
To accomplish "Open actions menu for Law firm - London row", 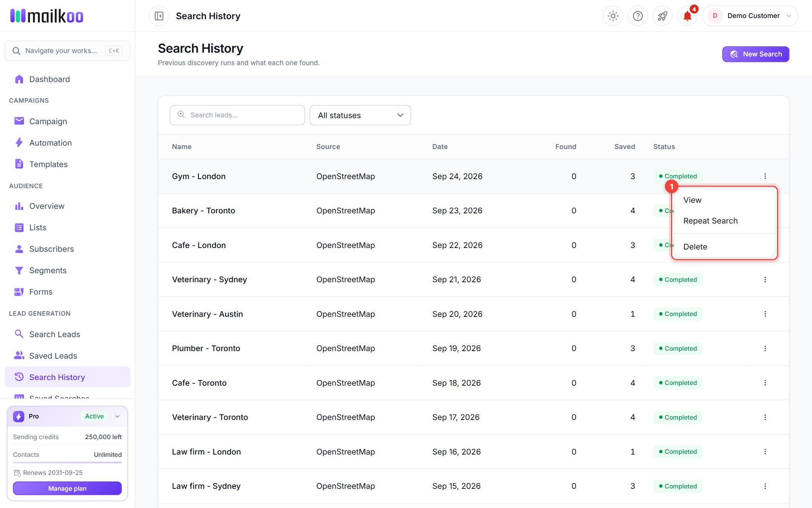I will click(765, 452).
